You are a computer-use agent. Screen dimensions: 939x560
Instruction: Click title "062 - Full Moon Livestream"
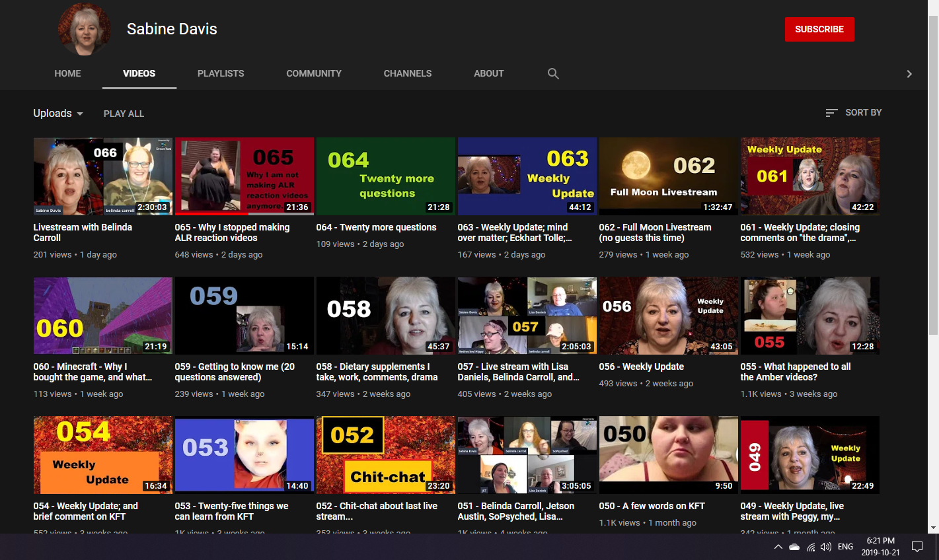point(655,232)
